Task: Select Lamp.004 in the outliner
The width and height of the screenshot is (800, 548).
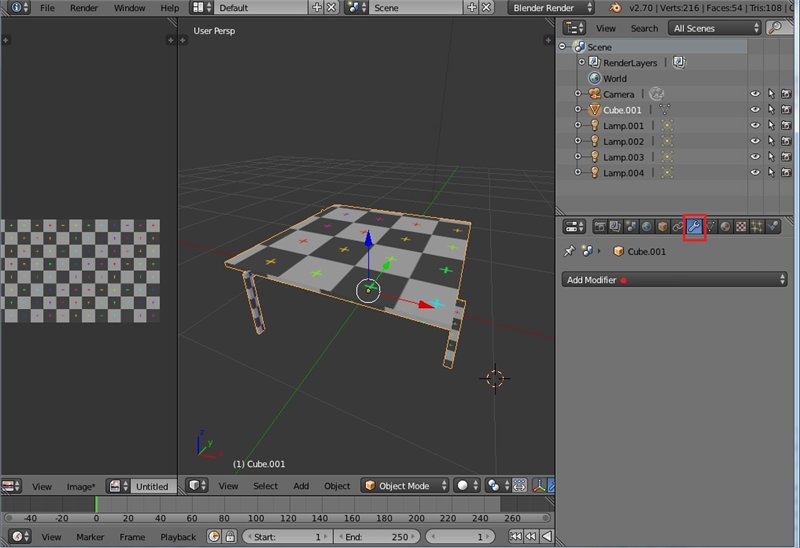Action: pos(623,173)
